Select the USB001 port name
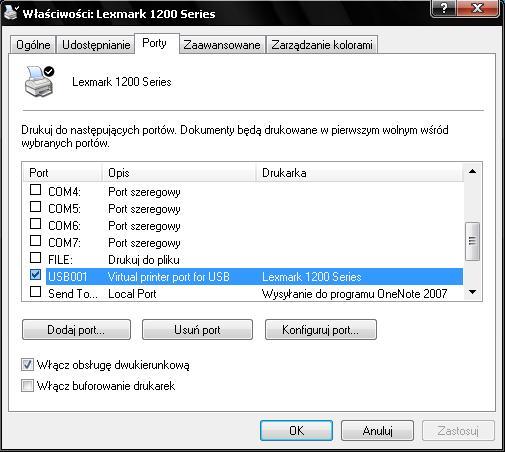 [x=68, y=277]
